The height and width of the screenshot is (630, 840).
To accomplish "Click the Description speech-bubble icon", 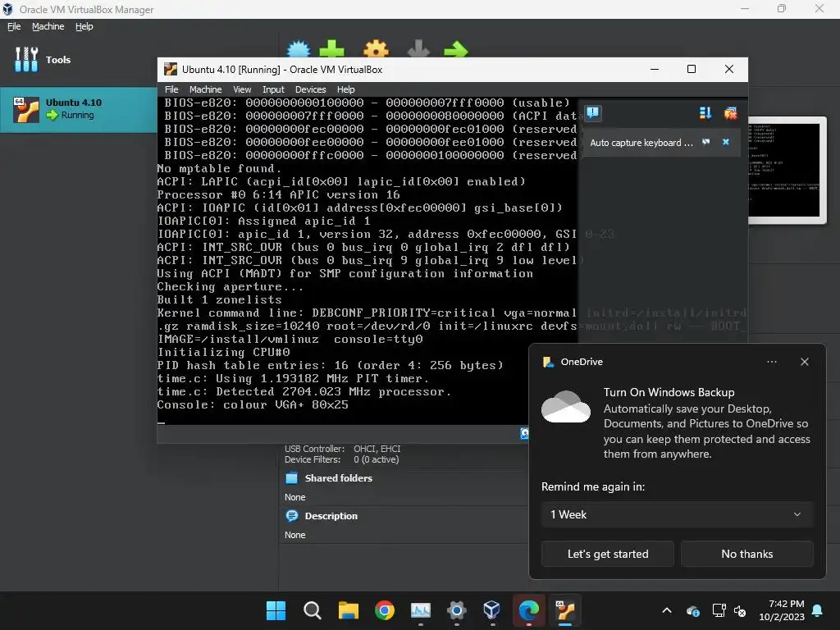I will pos(291,516).
